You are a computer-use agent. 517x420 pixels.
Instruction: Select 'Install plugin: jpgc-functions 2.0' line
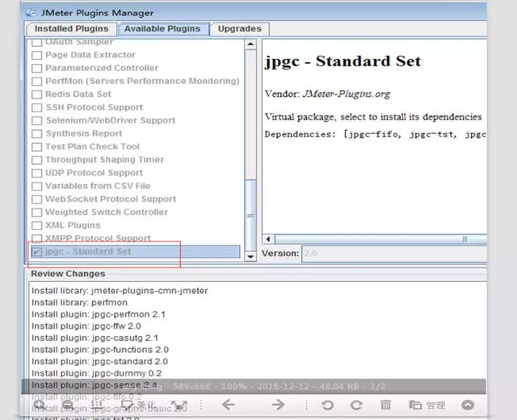100,350
